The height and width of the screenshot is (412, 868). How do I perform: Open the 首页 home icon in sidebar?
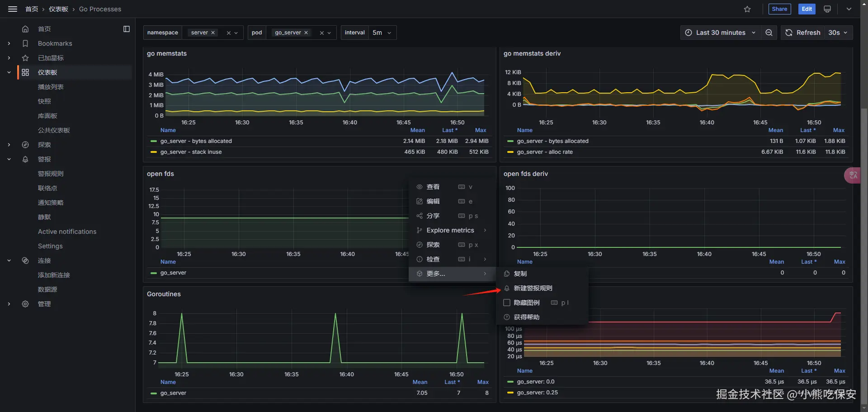tap(25, 29)
